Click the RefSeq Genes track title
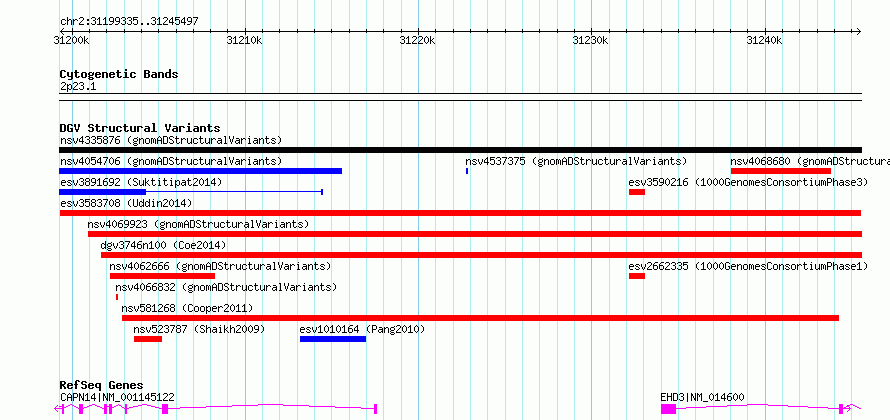The width and height of the screenshot is (890, 420). pyautogui.click(x=101, y=385)
